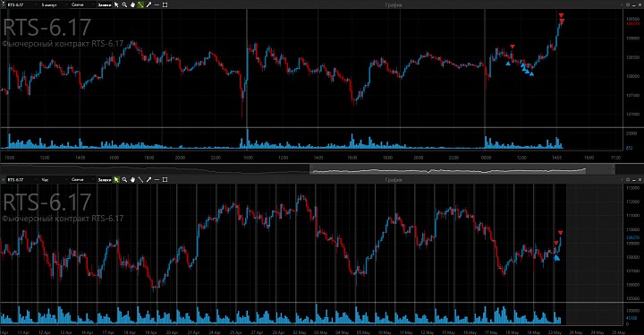This screenshot has width=644, height=335.
Task: Select the horizontal line tool in bottom chart
Action: pyautogui.click(x=157, y=179)
